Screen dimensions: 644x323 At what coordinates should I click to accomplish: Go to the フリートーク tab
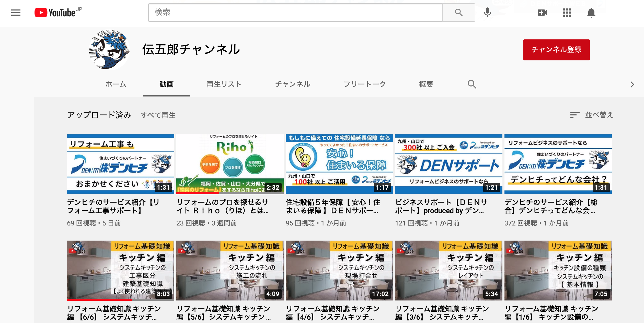pos(365,84)
